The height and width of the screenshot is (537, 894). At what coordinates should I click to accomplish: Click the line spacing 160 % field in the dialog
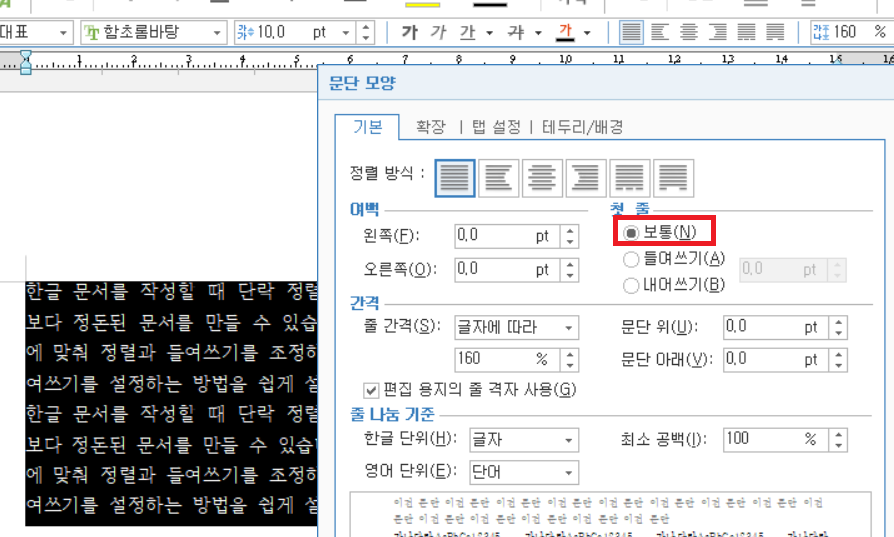[507, 359]
